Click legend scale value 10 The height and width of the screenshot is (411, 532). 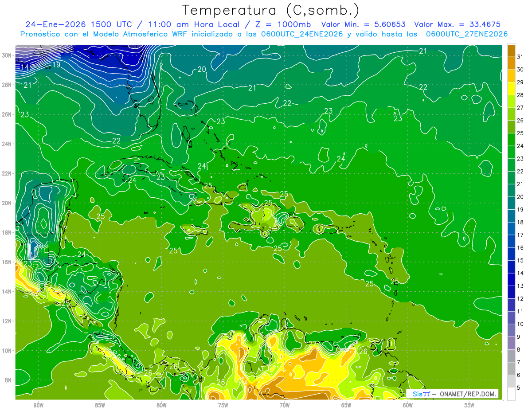(520, 324)
